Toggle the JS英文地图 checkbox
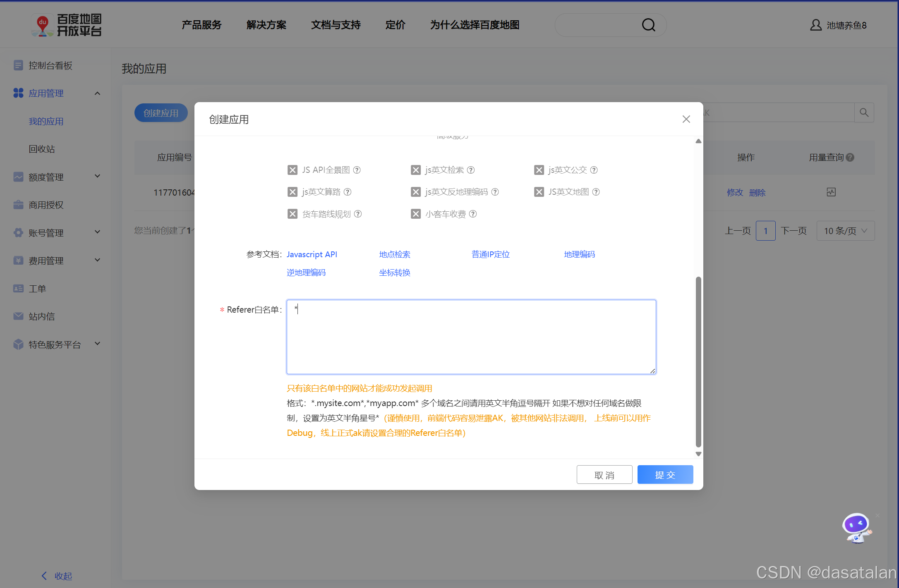Screen dimensions: 899x588 pyautogui.click(x=539, y=192)
